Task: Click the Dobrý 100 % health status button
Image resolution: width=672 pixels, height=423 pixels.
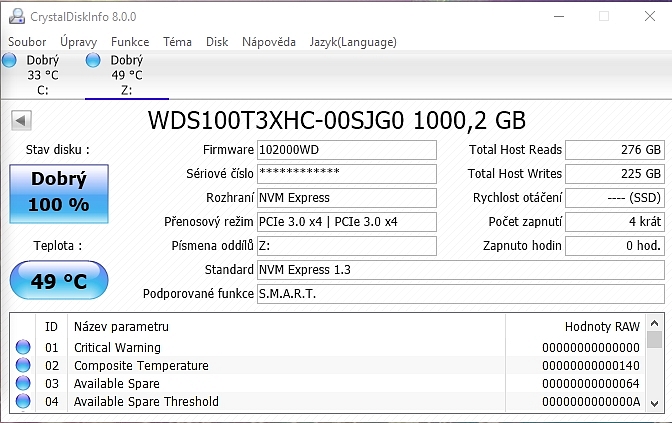Action: (59, 194)
